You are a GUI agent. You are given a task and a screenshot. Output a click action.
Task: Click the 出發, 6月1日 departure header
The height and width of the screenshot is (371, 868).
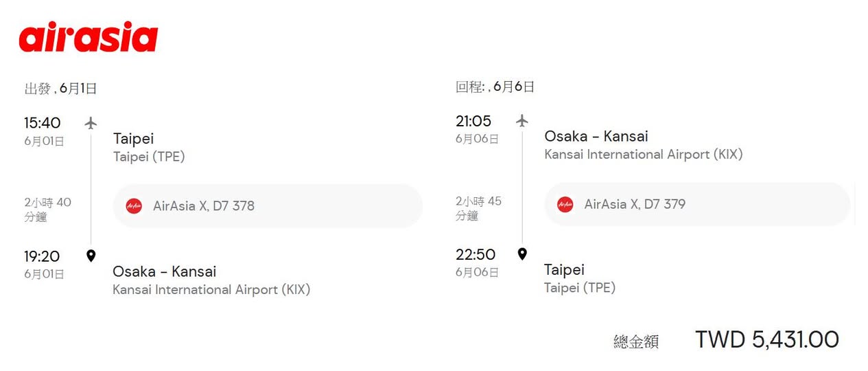[x=60, y=88]
